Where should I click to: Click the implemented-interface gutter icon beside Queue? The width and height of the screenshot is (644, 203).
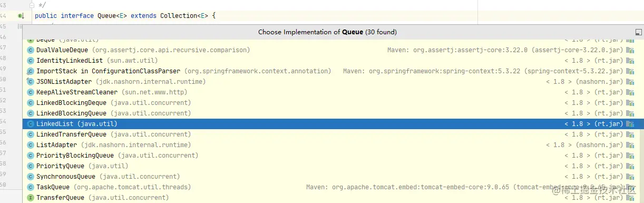21,16
